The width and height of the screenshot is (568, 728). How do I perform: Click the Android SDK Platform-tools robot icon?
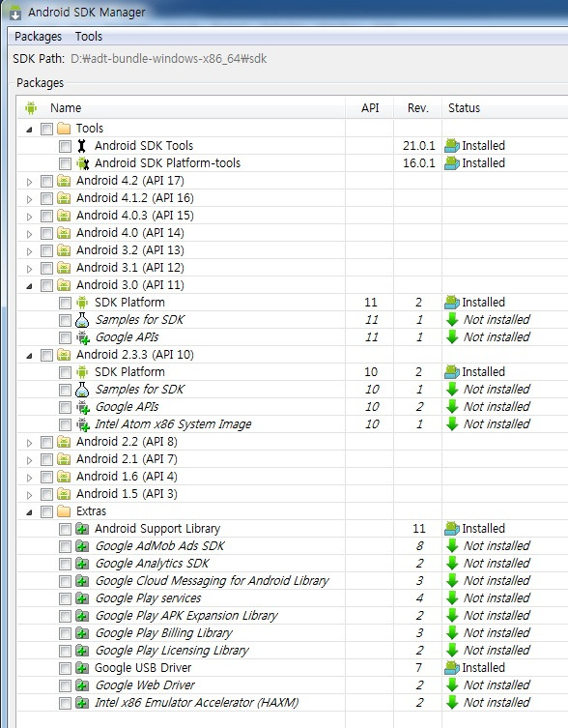tap(83, 163)
